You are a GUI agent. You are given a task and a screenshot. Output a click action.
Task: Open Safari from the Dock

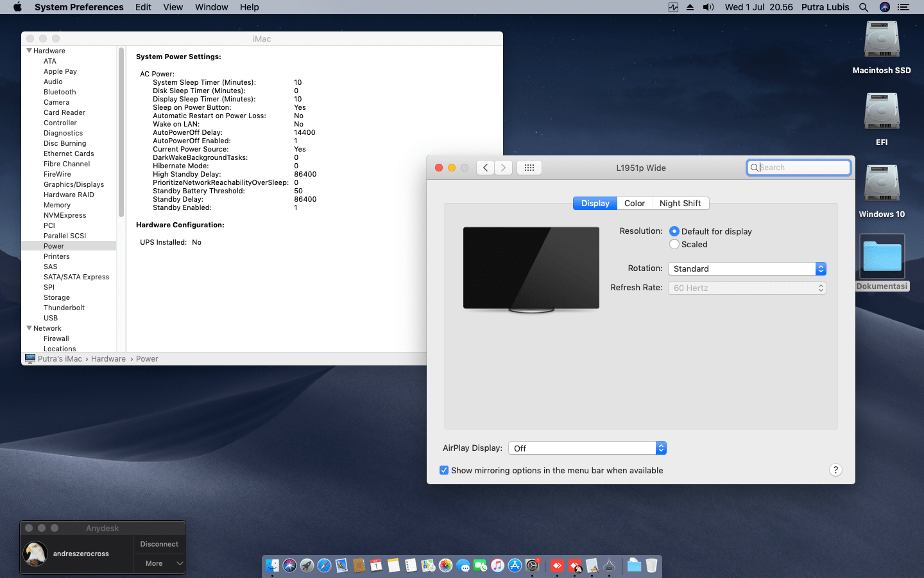pyautogui.click(x=324, y=565)
